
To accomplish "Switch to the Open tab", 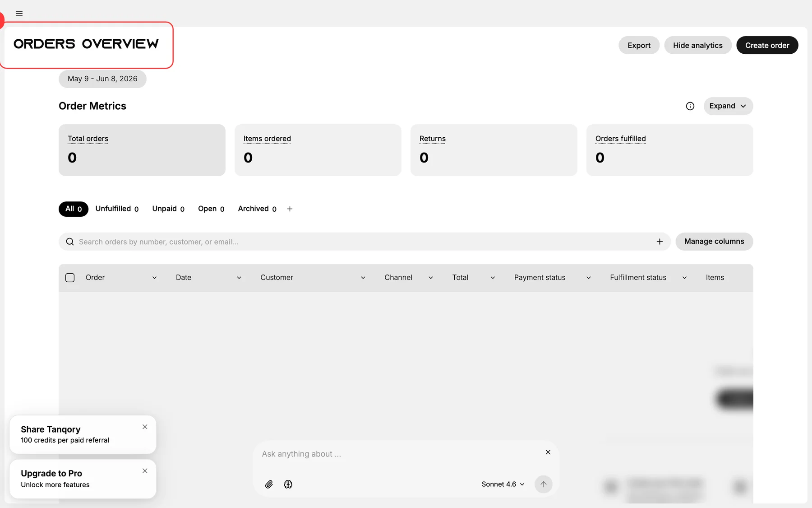I will point(211,209).
